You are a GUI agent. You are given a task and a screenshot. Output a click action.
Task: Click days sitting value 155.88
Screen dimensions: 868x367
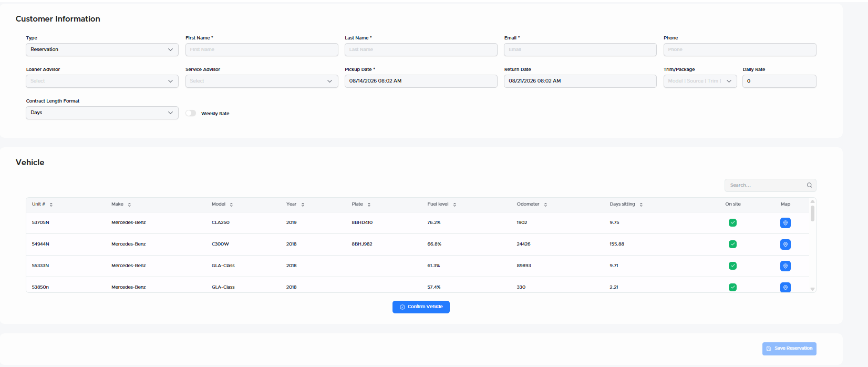click(617, 244)
